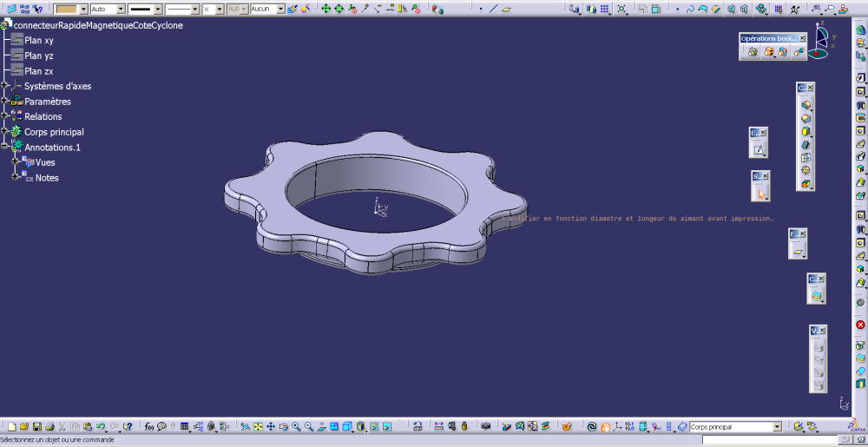Select Plan xy in the tree

tap(39, 41)
